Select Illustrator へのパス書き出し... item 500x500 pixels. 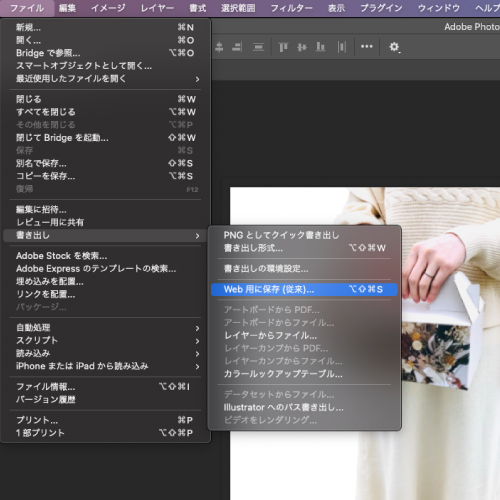tap(304, 407)
